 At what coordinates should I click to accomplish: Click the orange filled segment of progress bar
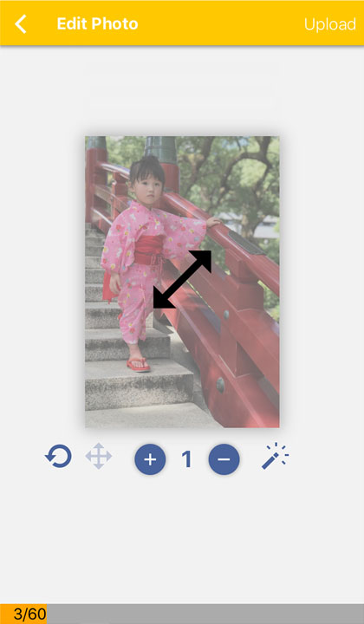23,614
